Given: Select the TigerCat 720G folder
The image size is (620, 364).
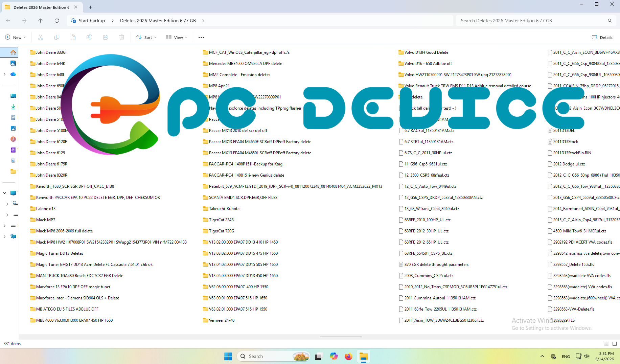Looking at the screenshot, I should point(219,231).
